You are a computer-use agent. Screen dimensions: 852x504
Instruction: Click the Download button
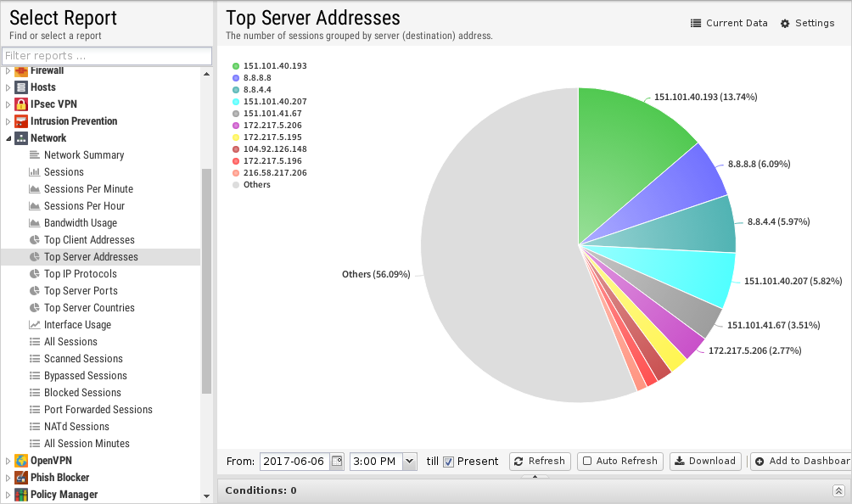click(x=705, y=461)
